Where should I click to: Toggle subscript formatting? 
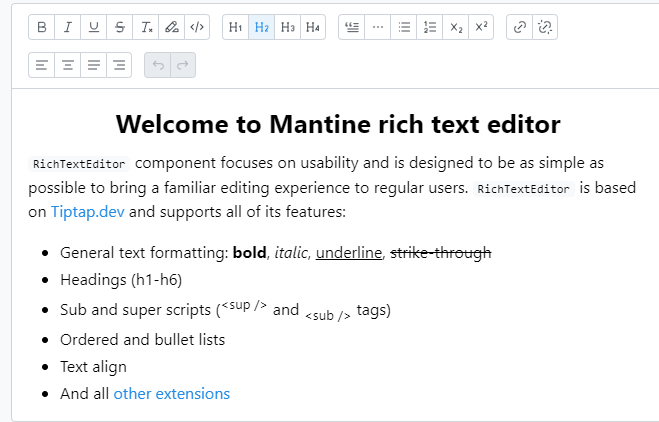pos(456,27)
